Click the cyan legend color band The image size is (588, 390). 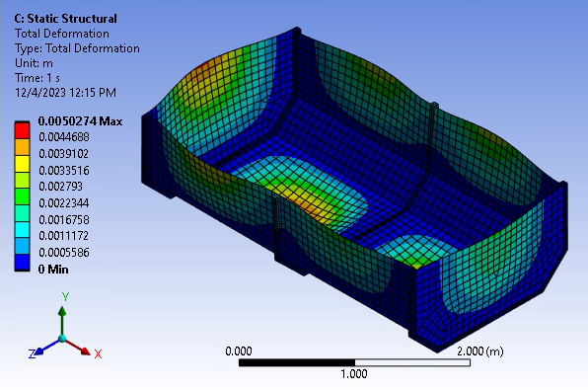click(x=22, y=229)
